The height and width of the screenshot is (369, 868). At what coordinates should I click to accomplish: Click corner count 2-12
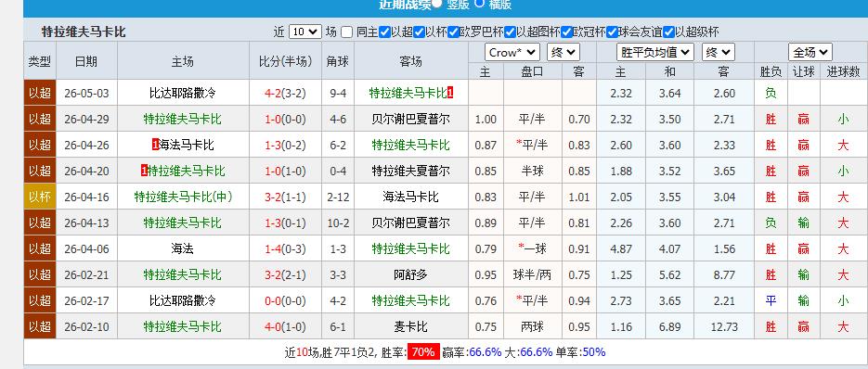point(338,197)
